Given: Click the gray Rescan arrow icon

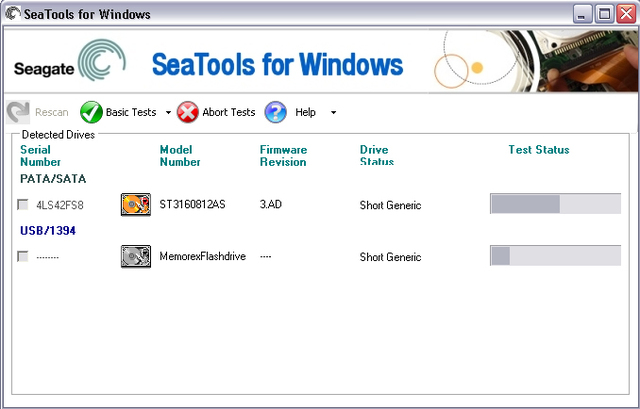Looking at the screenshot, I should point(18,112).
